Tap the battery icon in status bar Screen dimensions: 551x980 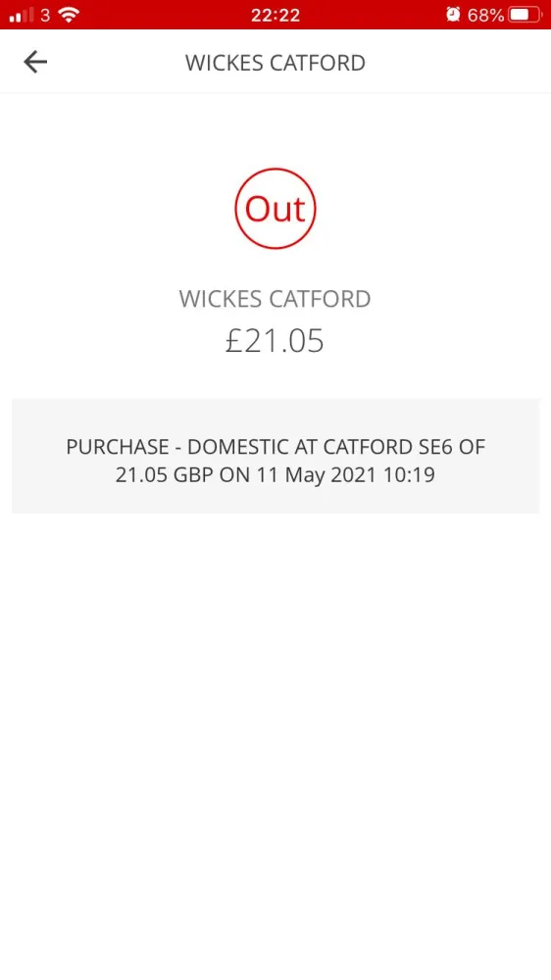[x=526, y=15]
